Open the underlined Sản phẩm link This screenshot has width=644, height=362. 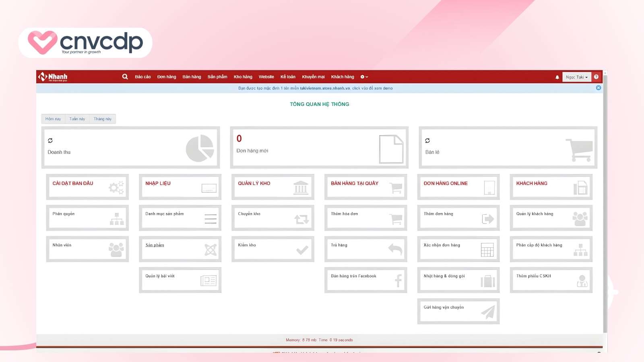(x=154, y=245)
